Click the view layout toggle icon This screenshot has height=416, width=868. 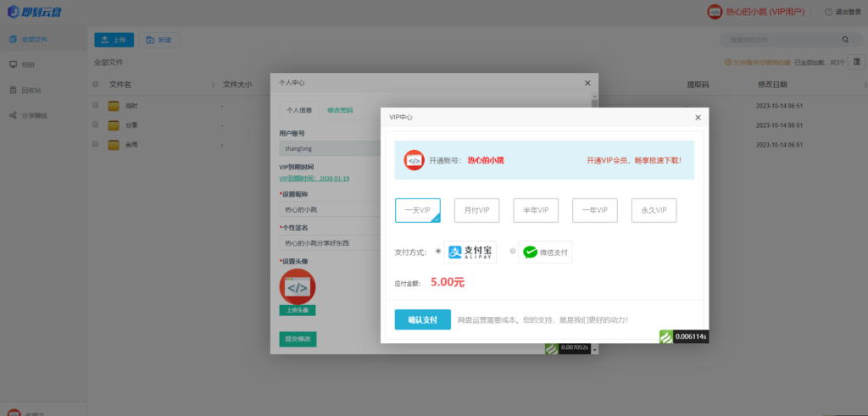coord(858,62)
